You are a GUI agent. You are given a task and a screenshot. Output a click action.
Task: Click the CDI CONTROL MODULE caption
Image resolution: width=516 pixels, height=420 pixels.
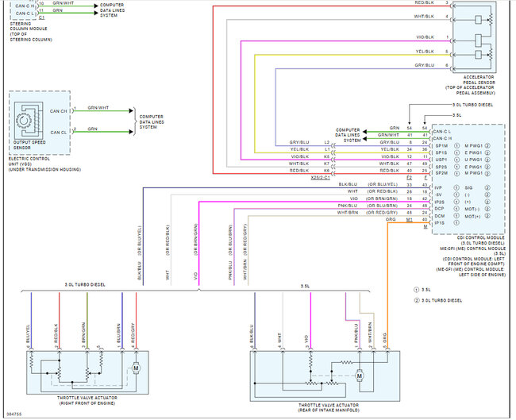pyautogui.click(x=480, y=237)
